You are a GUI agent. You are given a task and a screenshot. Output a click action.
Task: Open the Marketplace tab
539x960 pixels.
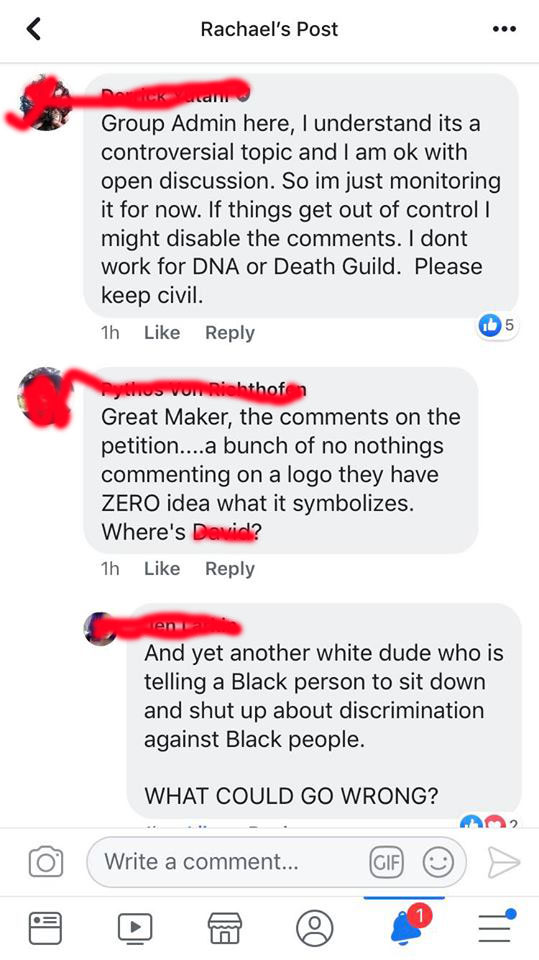[x=225, y=928]
